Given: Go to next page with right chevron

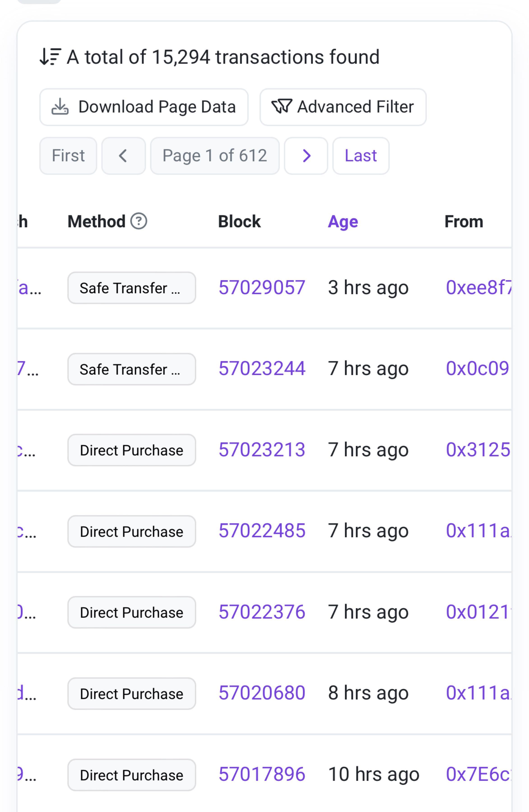Looking at the screenshot, I should pyautogui.click(x=306, y=156).
